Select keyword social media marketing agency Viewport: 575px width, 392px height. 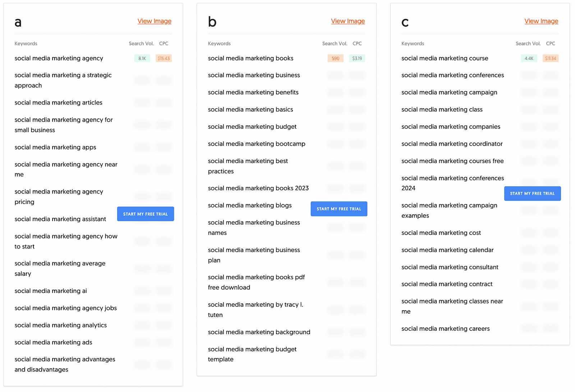[59, 58]
